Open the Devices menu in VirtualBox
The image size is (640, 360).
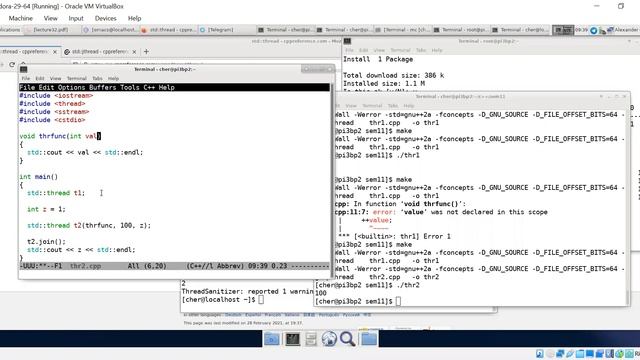tap(105, 18)
